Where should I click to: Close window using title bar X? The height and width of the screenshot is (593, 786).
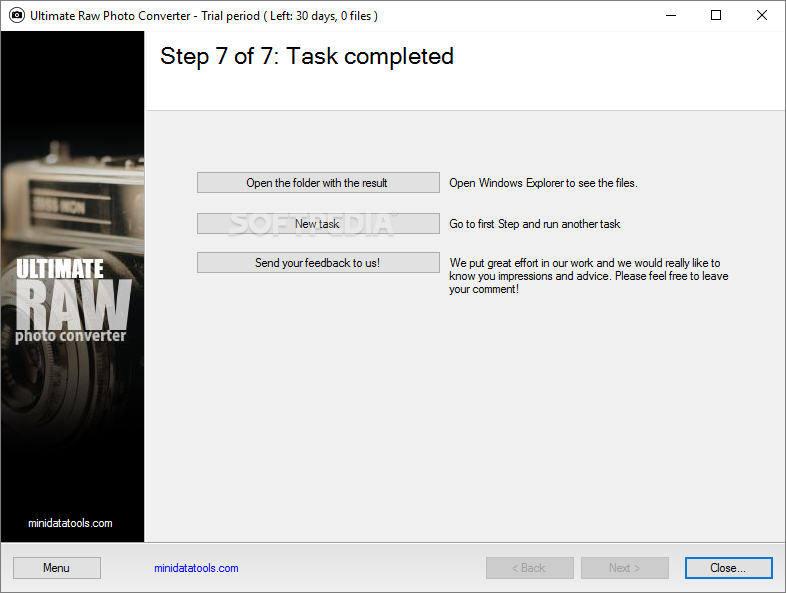[761, 16]
